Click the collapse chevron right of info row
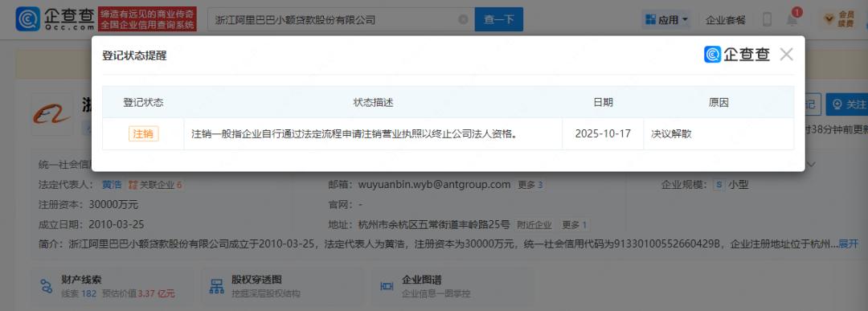This screenshot has height=311, width=868. pos(812,165)
